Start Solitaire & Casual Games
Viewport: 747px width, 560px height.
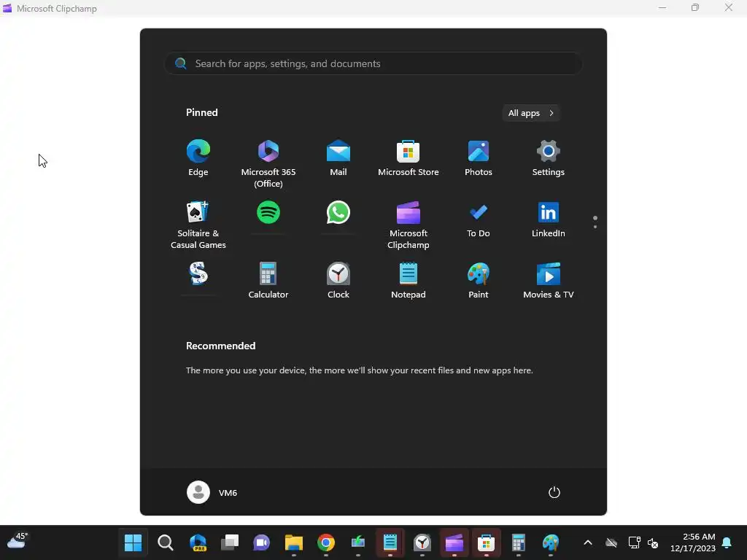[x=198, y=225]
